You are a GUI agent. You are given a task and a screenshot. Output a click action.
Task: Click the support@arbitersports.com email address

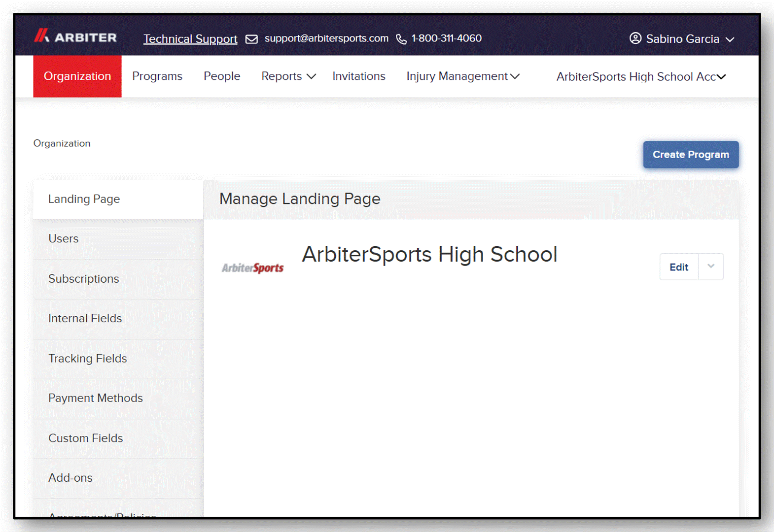[x=326, y=38]
